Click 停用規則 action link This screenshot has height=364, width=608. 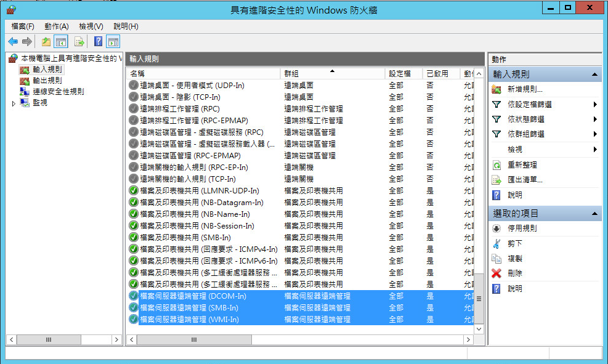[522, 229]
